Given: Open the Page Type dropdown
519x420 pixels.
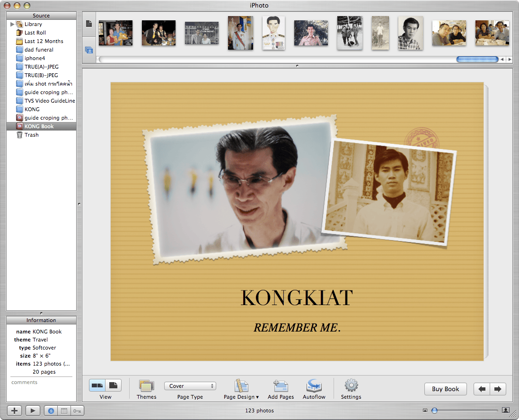Looking at the screenshot, I should [x=190, y=386].
